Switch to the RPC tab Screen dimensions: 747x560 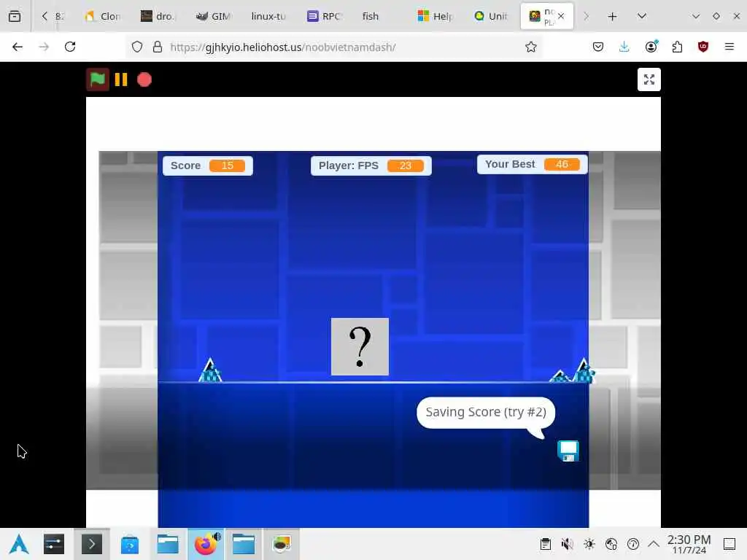pos(325,16)
